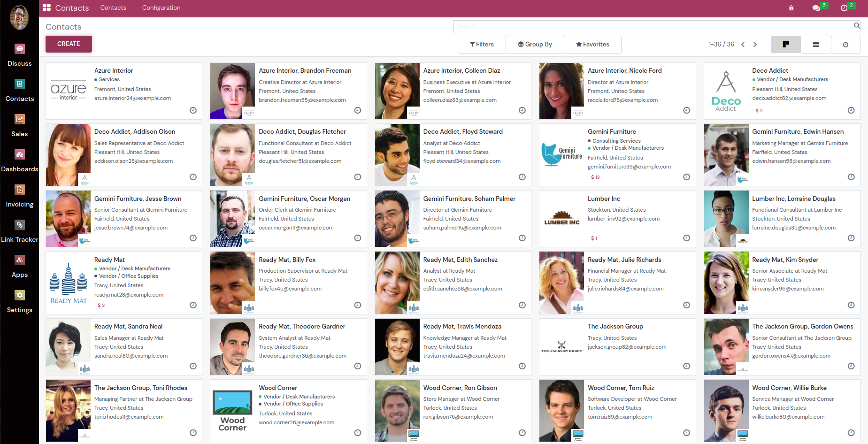Switch to kanban view
Screen dimensions: 868x444
[786, 45]
